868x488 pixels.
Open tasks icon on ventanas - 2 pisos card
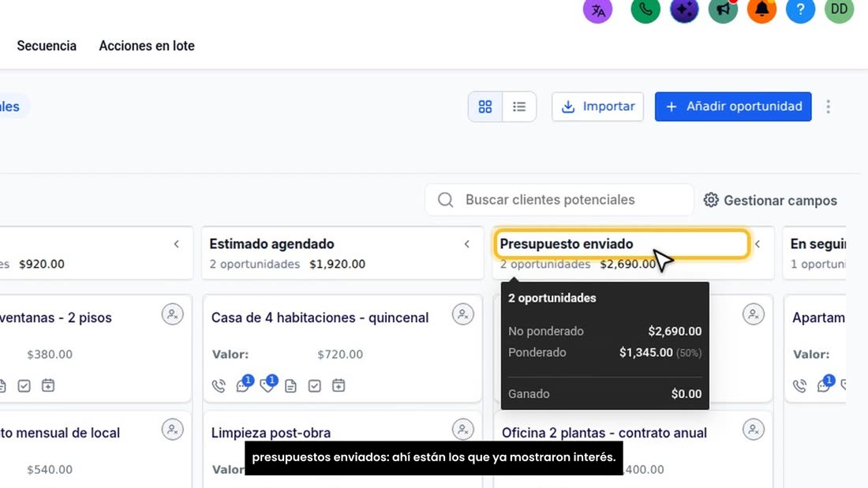[24, 385]
